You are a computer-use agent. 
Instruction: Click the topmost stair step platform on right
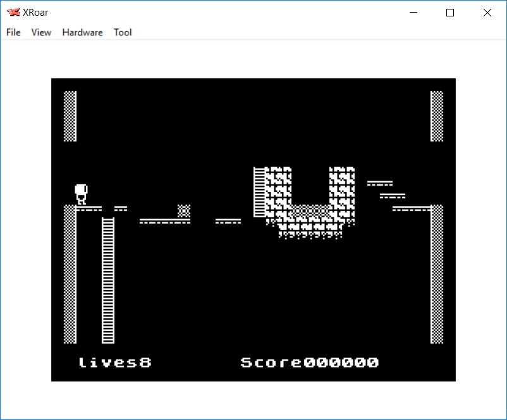click(x=379, y=183)
